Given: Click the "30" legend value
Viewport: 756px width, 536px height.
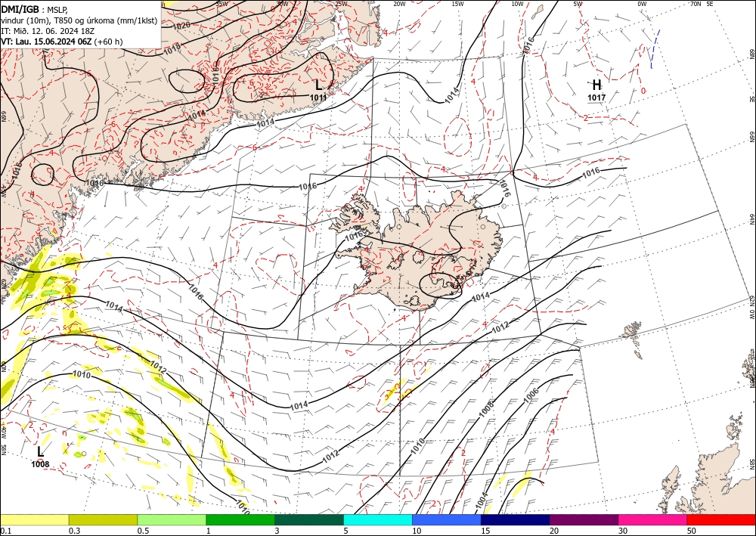Looking at the screenshot, I should coord(623,531).
